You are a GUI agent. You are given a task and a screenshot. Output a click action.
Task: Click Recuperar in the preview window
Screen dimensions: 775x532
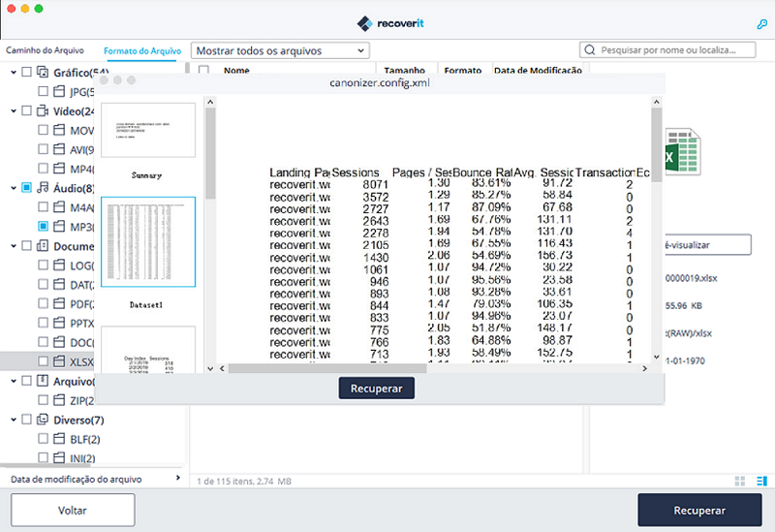point(377,389)
